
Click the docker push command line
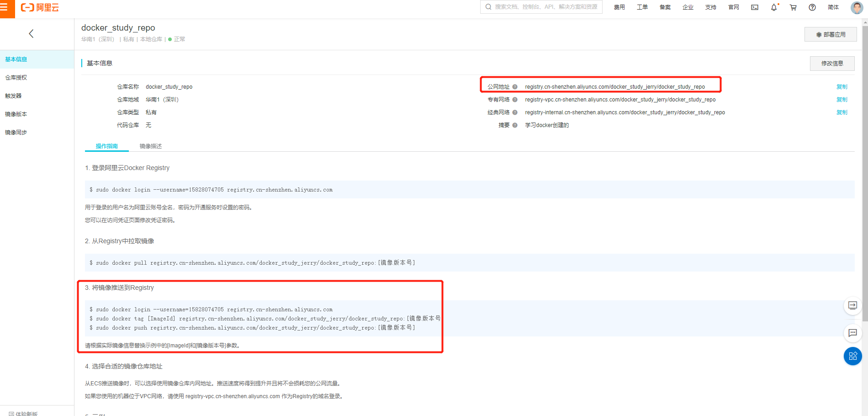tap(252, 328)
